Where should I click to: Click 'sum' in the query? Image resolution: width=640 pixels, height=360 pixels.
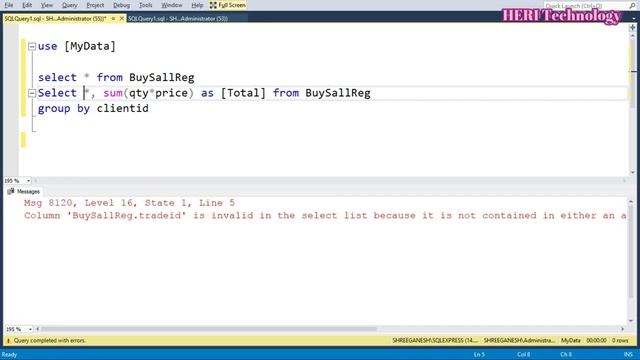[113, 93]
